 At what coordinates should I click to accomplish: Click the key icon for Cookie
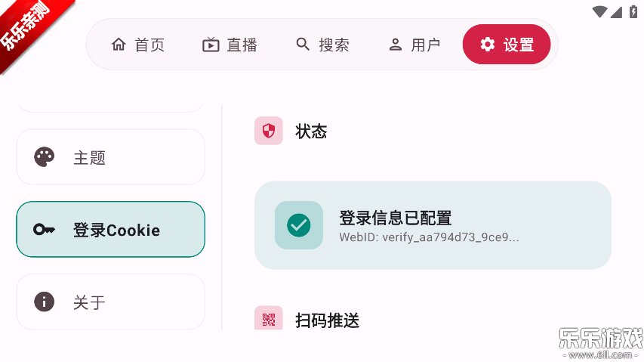[45, 230]
